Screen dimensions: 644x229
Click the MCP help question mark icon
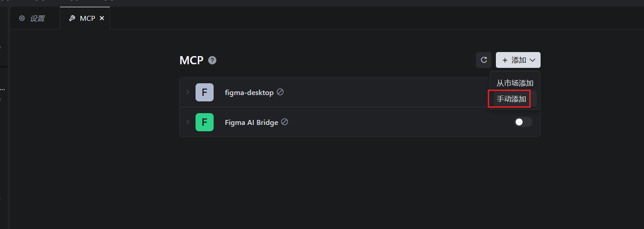(x=212, y=60)
